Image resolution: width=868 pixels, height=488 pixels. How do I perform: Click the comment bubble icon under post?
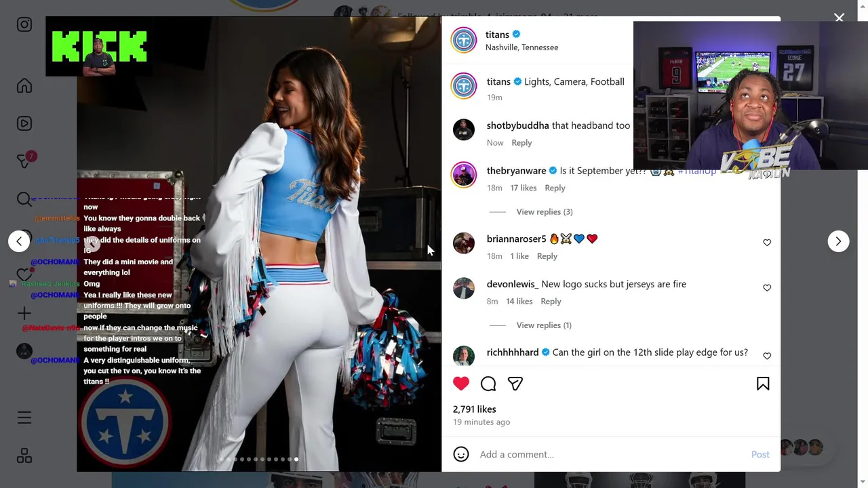coord(488,384)
